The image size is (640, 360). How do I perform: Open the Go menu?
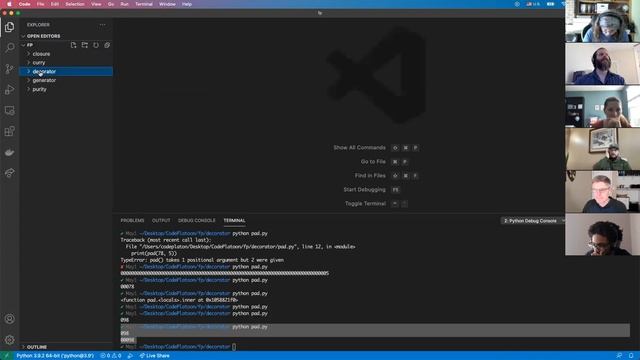coord(111,4)
